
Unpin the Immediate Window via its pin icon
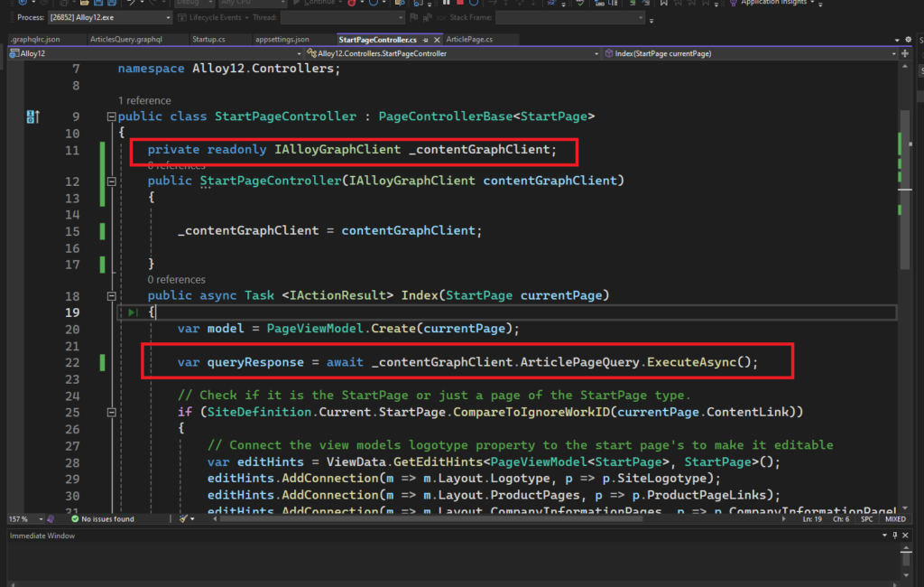(x=895, y=535)
